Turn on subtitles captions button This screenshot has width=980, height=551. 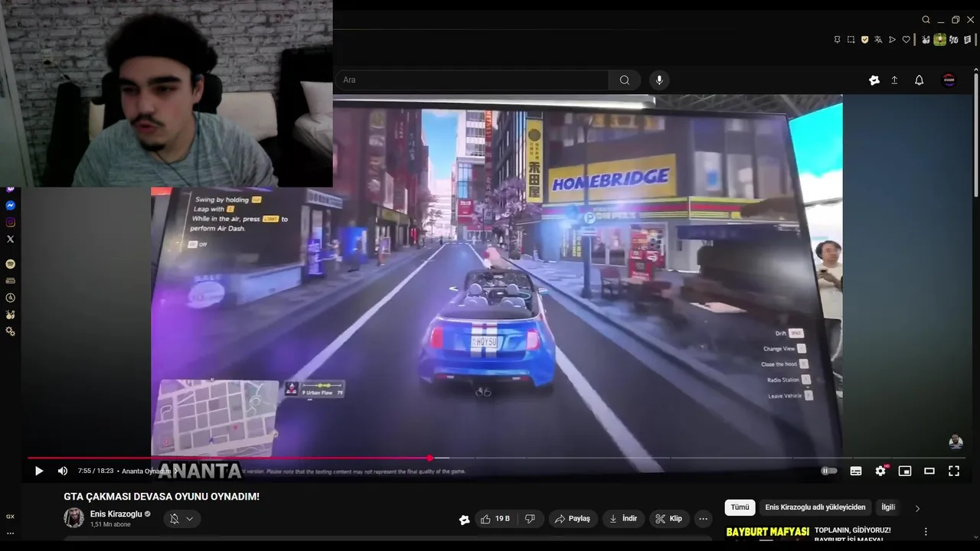tap(856, 471)
